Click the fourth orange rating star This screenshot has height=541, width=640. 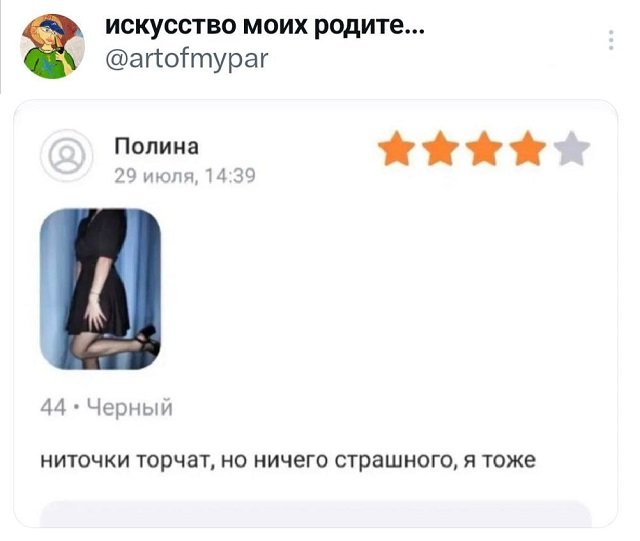coord(528,149)
